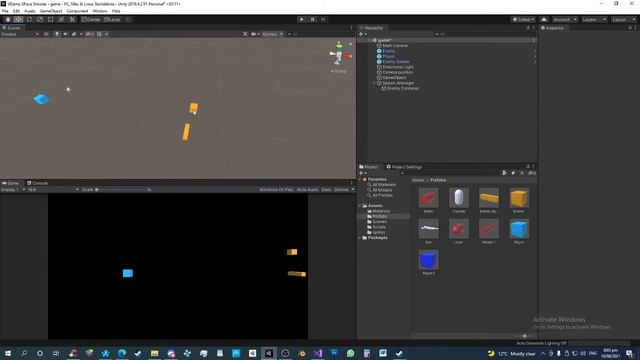Image resolution: width=640 pixels, height=360 pixels.
Task: Click the Play button
Action: click(302, 20)
